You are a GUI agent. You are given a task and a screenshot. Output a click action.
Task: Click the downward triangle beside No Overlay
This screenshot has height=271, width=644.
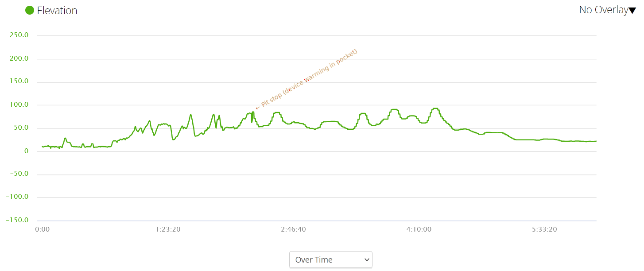pyautogui.click(x=633, y=10)
